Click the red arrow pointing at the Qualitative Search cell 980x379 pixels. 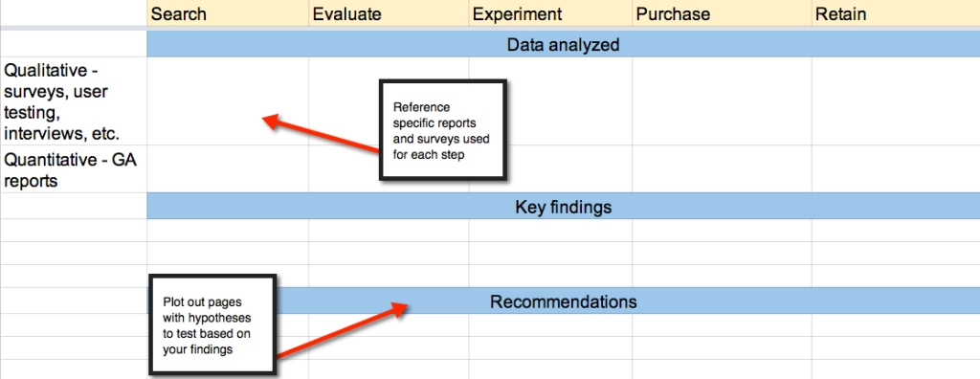(x=321, y=134)
